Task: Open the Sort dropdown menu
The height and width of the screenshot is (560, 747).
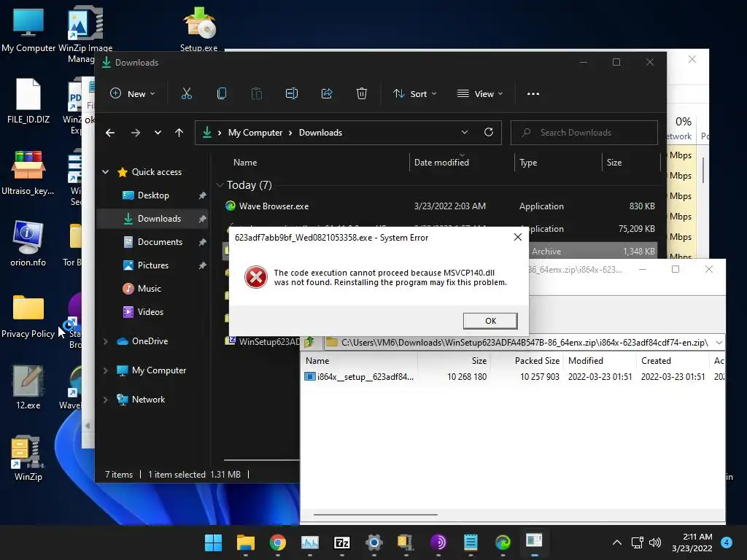Action: (414, 94)
